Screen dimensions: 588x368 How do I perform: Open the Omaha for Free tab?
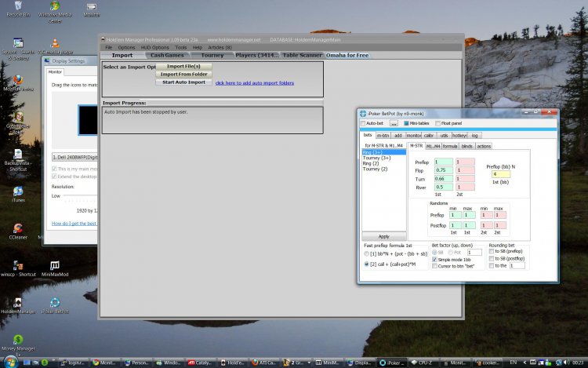coord(347,55)
